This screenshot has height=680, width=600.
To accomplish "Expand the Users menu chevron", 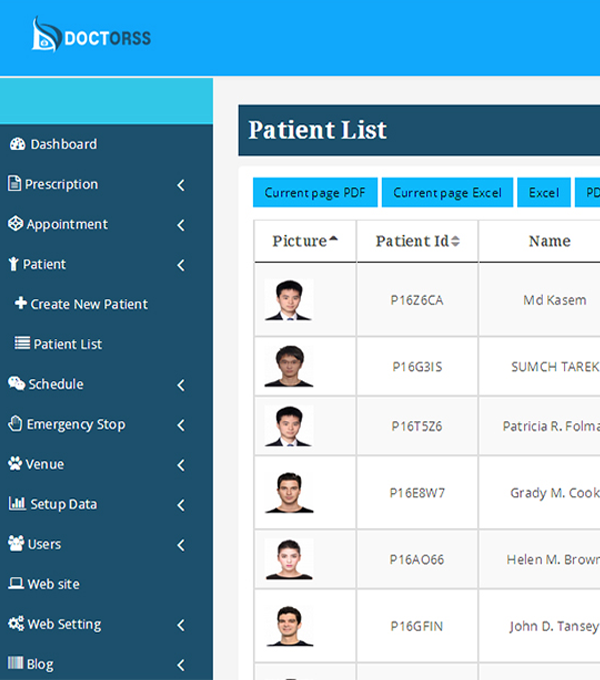I will [x=181, y=545].
